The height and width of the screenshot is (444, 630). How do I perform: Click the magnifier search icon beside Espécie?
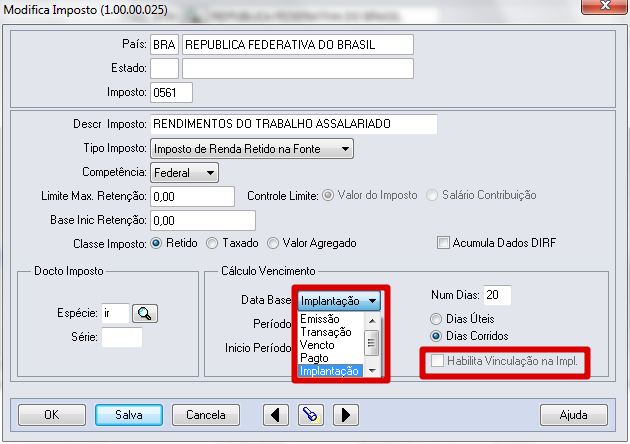pyautogui.click(x=145, y=313)
